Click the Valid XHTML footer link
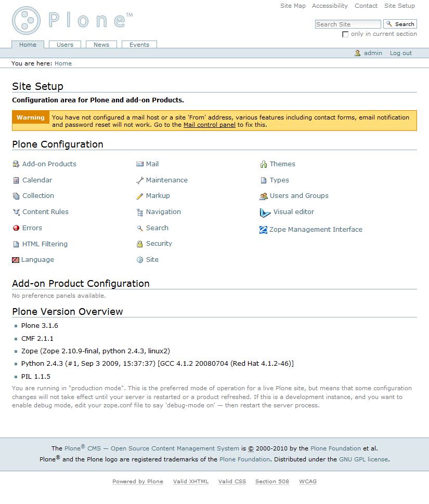Screen dimensions: 429x504 tap(191, 482)
